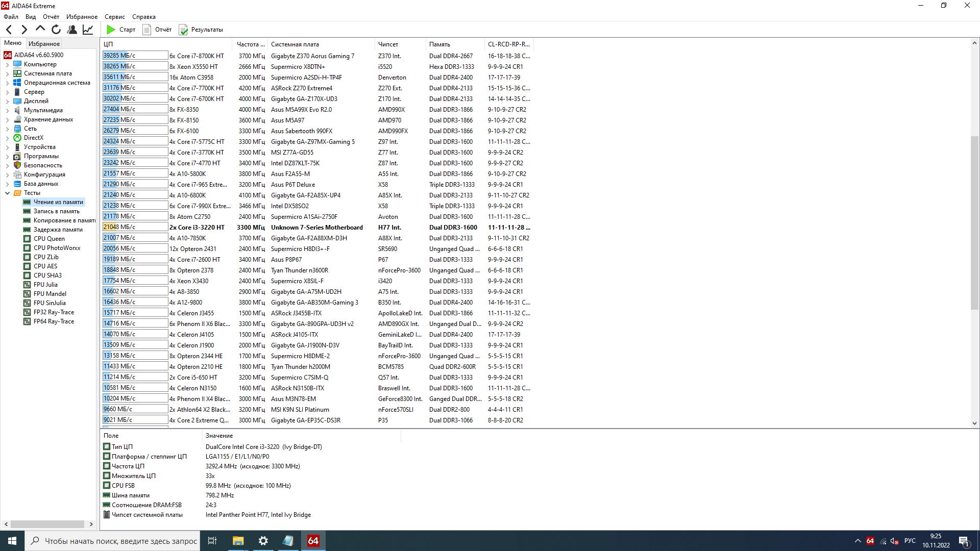Select the CPU Queen test
This screenshot has width=980, height=551.
[x=49, y=239]
